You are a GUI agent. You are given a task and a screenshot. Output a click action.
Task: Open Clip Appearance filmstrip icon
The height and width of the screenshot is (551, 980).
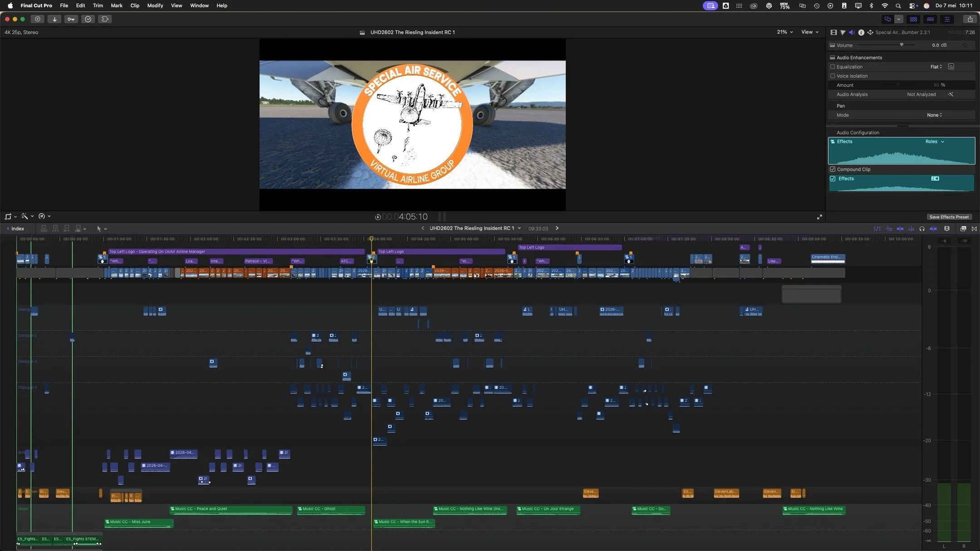coord(947,229)
